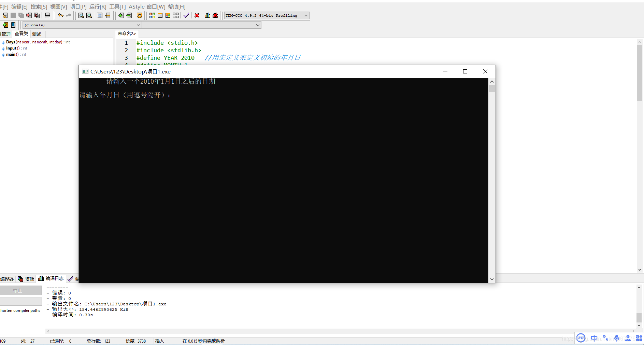Activate iFLY voice input microphone icon
Viewport: 644px width, 345px height.
point(617,338)
